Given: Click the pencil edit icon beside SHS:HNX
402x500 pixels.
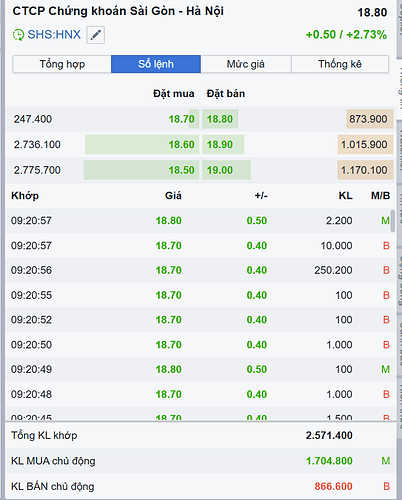Looking at the screenshot, I should click(96, 35).
